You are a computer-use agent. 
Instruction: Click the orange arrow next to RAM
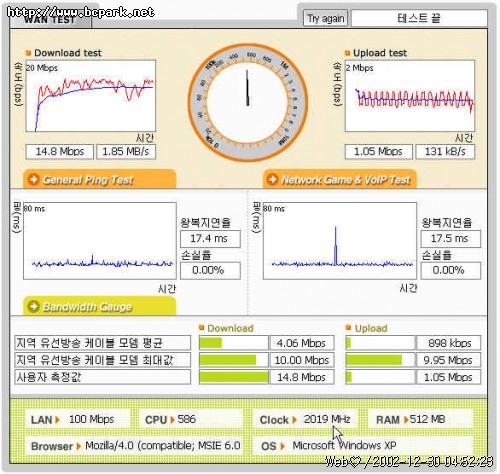[406, 420]
